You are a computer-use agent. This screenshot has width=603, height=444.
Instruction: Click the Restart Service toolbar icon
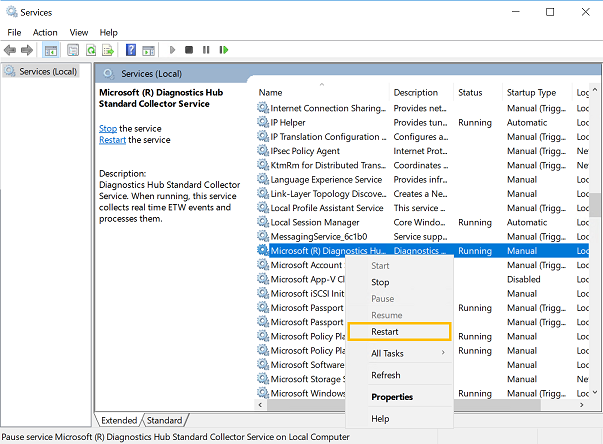(x=222, y=50)
